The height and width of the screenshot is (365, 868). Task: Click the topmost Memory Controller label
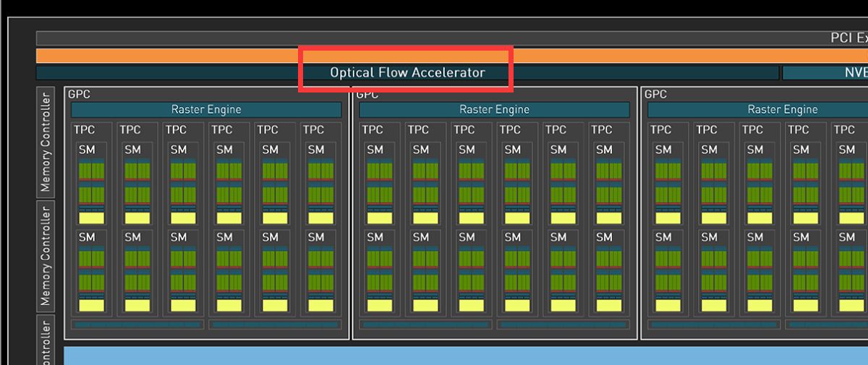[x=46, y=142]
